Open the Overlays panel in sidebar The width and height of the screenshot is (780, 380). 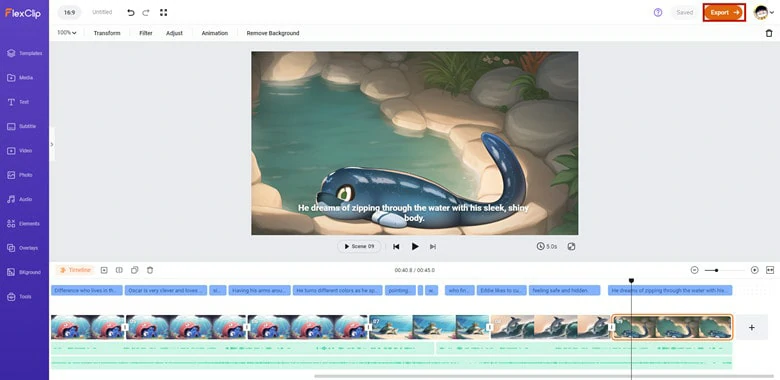(22, 248)
